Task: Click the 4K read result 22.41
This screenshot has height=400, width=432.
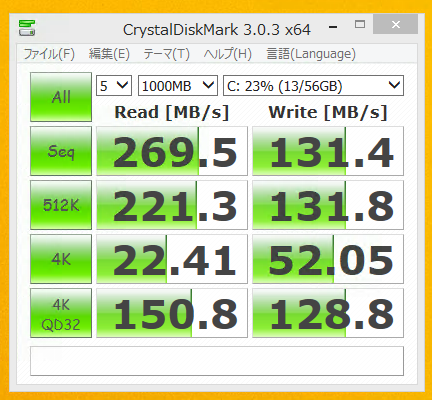Action: [x=172, y=259]
